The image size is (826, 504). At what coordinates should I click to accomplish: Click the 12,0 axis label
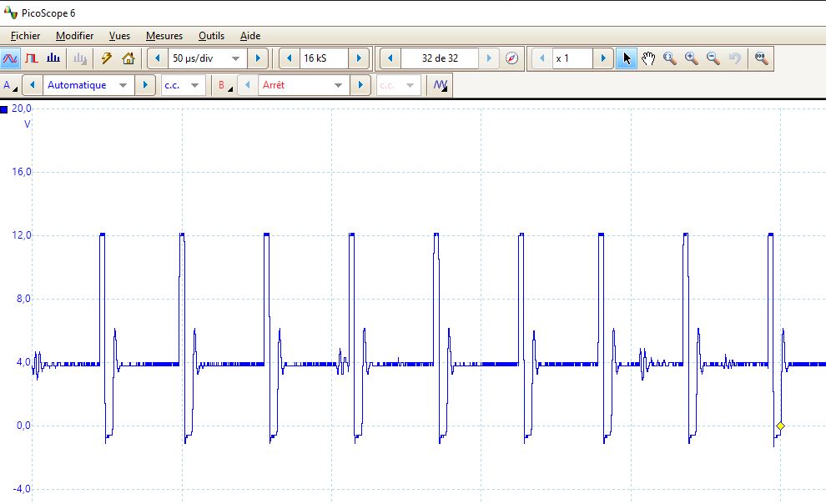point(22,234)
